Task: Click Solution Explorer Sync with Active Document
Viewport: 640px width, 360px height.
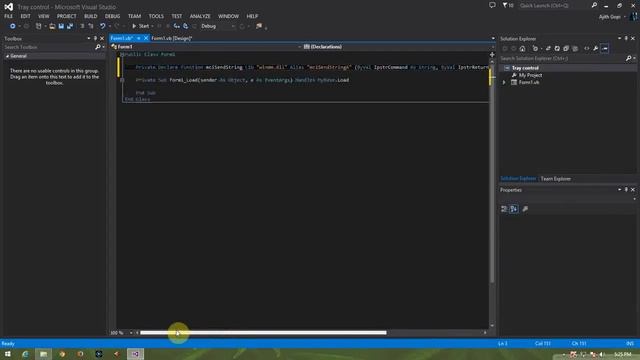Action: pos(548,49)
